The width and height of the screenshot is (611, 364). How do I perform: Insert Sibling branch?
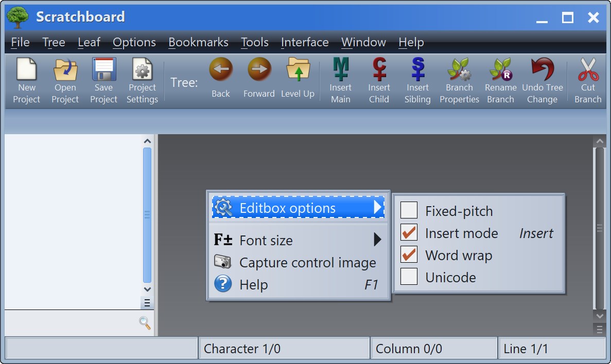tap(417, 81)
